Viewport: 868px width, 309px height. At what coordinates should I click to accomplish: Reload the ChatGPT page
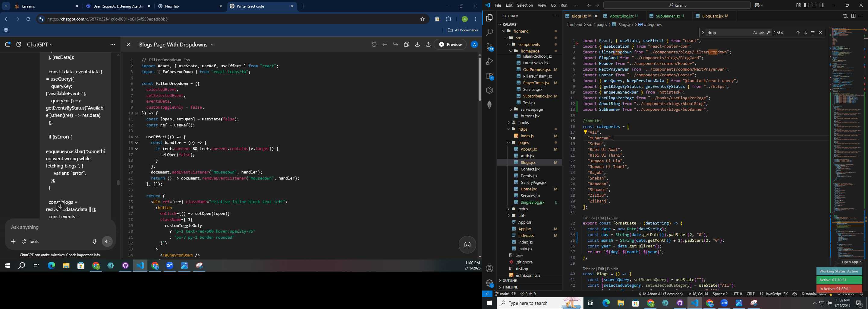28,19
